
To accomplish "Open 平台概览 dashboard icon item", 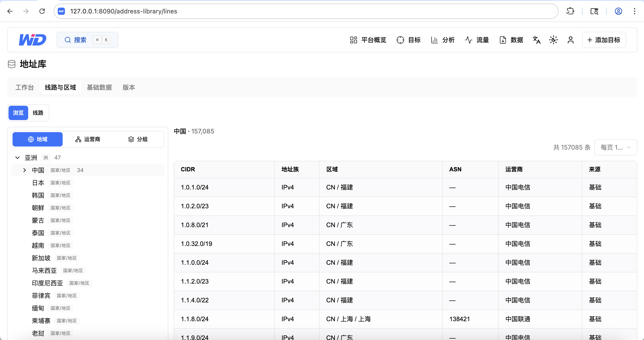I will tap(368, 40).
